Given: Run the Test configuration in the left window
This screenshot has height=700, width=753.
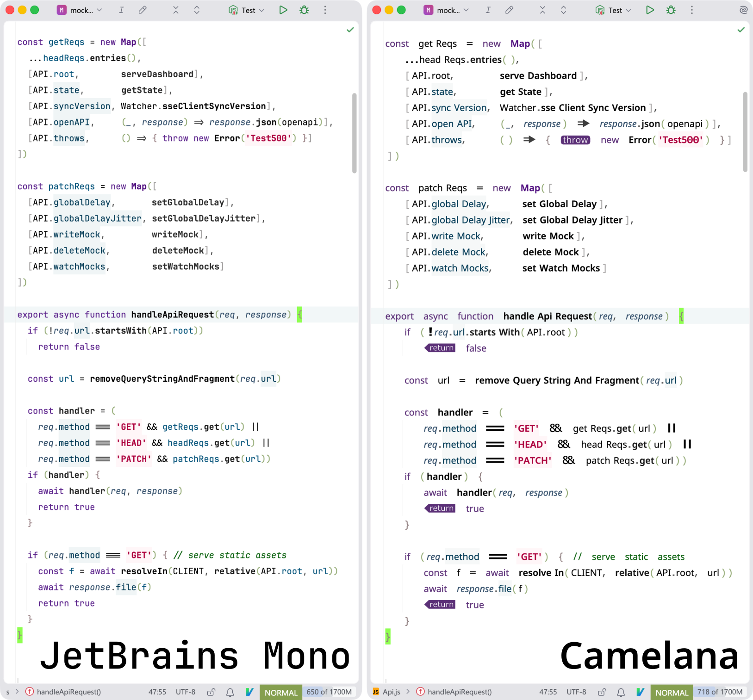Looking at the screenshot, I should [x=283, y=10].
